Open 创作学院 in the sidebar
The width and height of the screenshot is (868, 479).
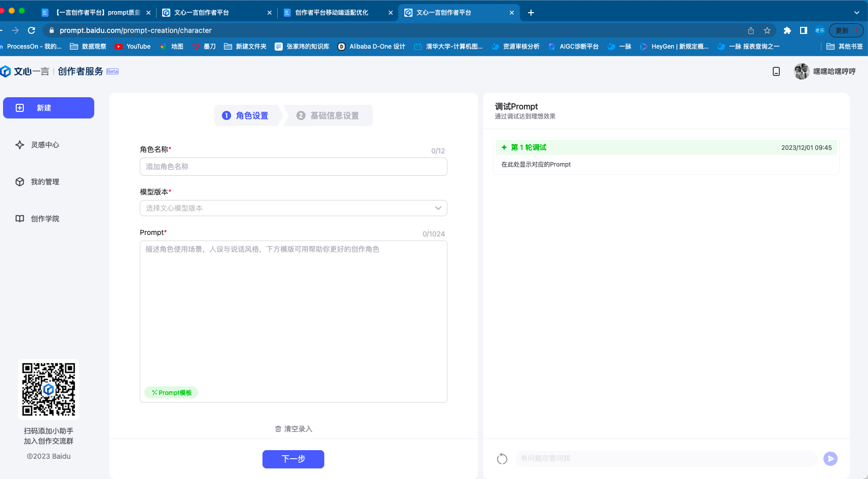point(45,219)
